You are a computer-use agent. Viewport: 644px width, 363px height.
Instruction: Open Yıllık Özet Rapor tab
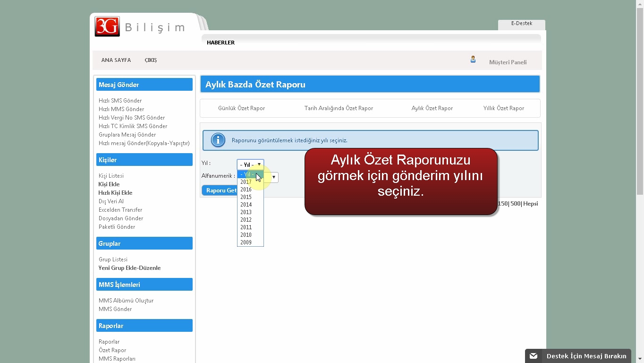coord(503,108)
